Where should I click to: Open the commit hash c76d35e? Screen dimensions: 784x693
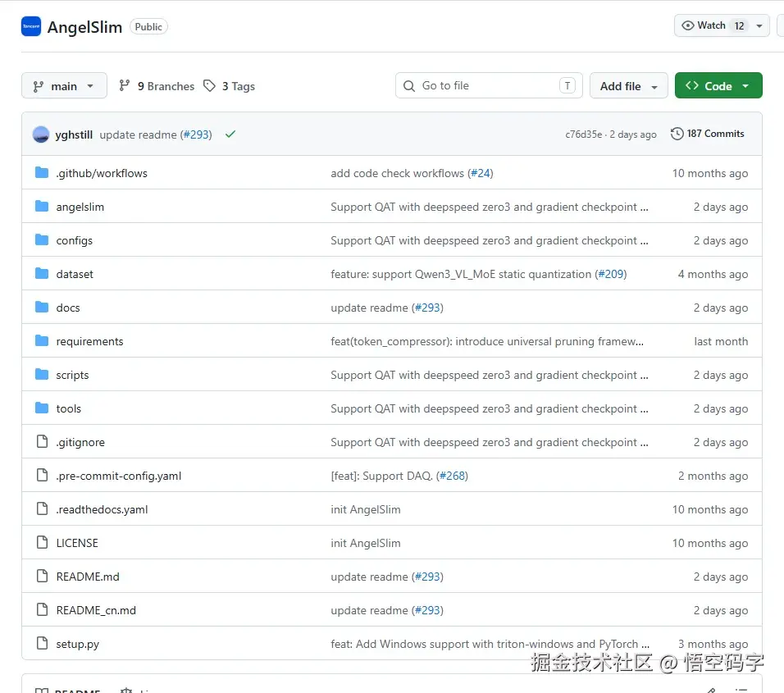coord(584,134)
